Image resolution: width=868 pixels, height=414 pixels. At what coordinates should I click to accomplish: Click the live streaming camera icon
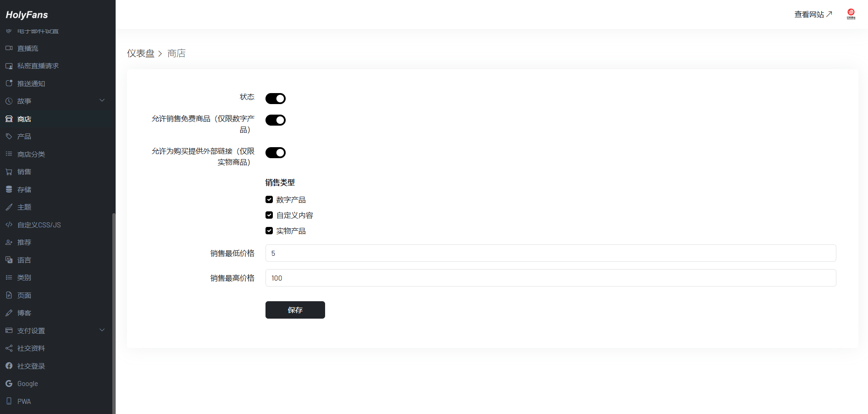[x=9, y=48]
